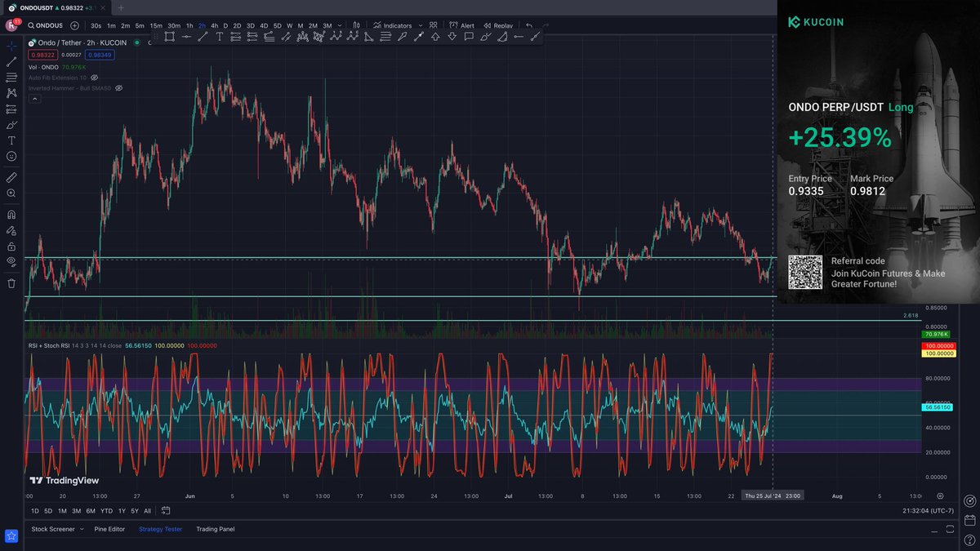Set the 1D date range
This screenshot has height=551, width=980.
click(35, 510)
